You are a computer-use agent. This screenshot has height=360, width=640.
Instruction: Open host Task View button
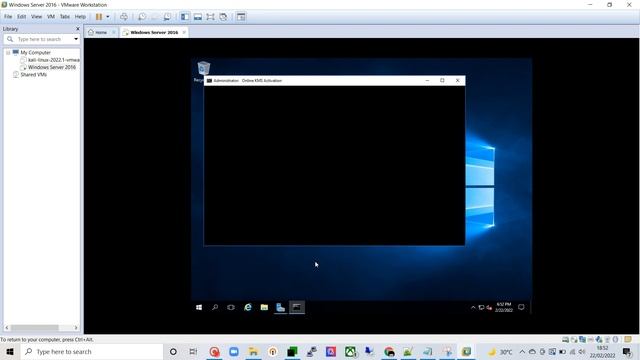pyautogui.click(x=193, y=351)
